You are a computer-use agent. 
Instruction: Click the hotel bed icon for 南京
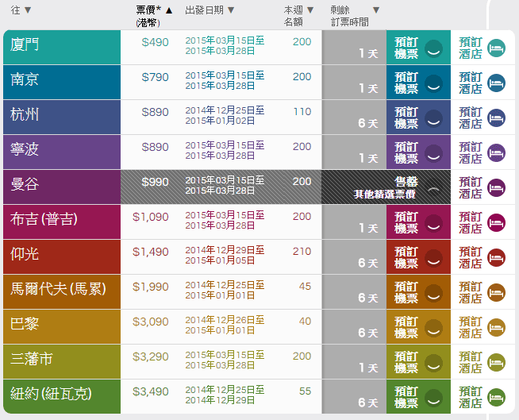496,83
